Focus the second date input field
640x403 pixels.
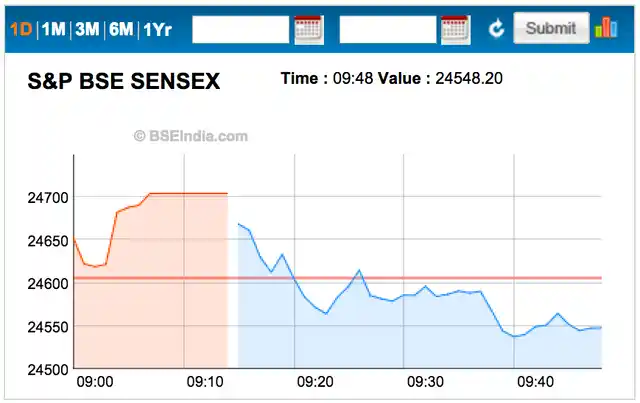click(388, 29)
